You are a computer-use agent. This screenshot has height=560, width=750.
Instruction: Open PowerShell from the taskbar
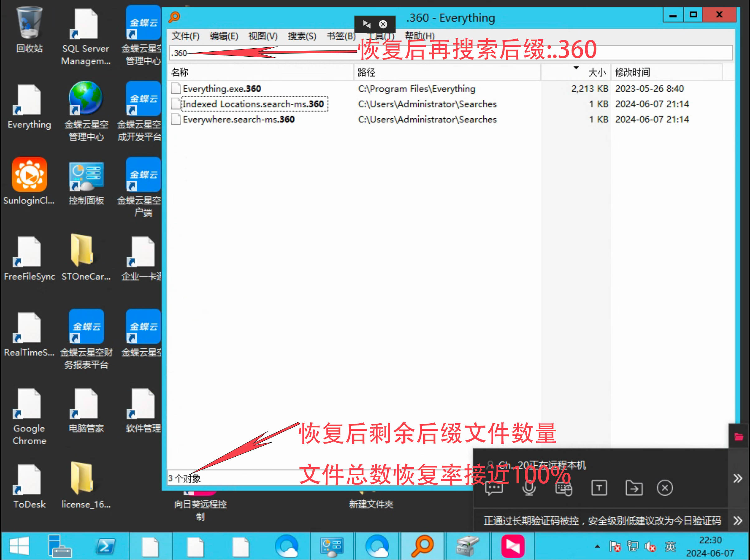pyautogui.click(x=105, y=546)
